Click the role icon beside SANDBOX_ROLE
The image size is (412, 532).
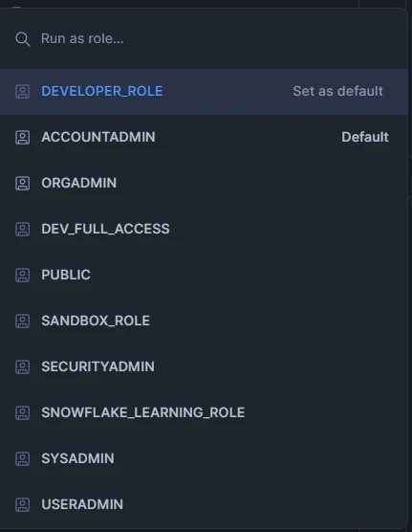tap(22, 321)
